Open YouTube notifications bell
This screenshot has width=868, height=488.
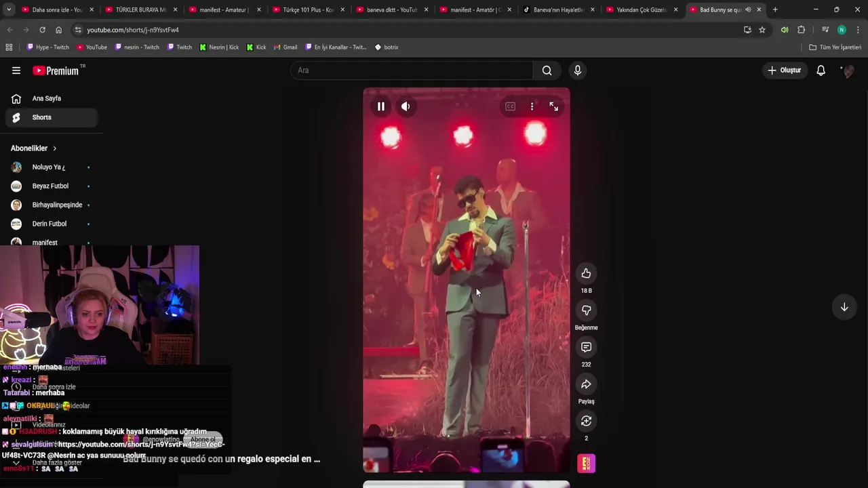[x=821, y=70]
